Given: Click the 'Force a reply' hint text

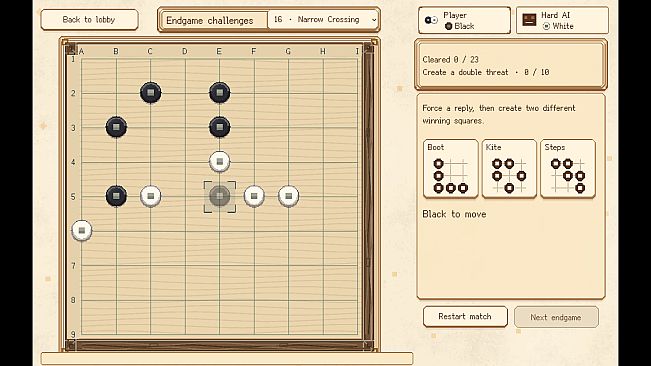Looking at the screenshot, I should tap(499, 115).
